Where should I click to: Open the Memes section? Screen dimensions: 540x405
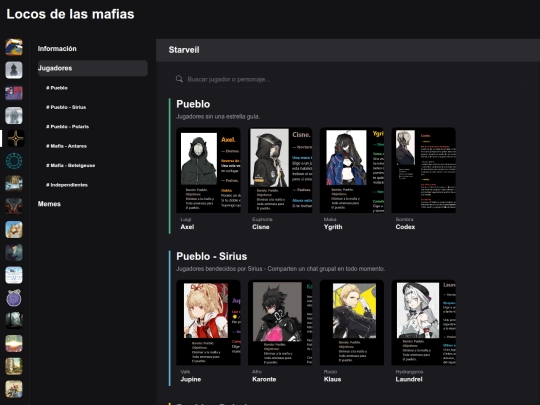(49, 204)
